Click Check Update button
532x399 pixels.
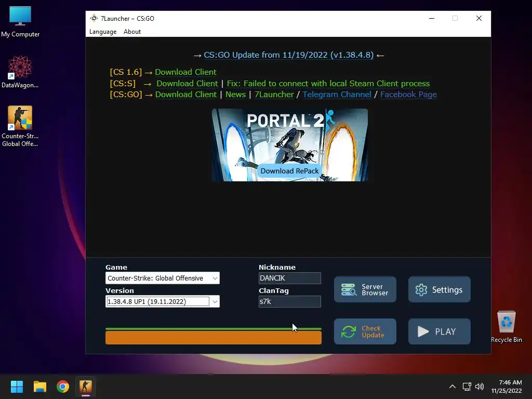pyautogui.click(x=365, y=331)
